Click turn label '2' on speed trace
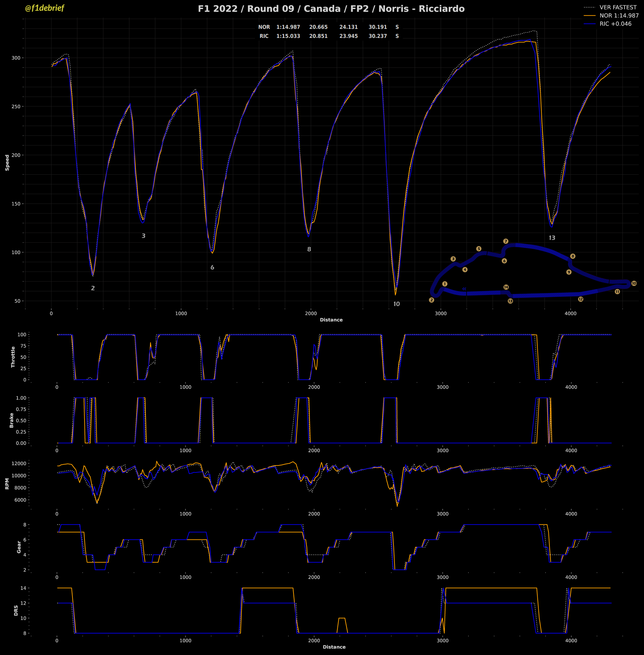 pos(93,288)
